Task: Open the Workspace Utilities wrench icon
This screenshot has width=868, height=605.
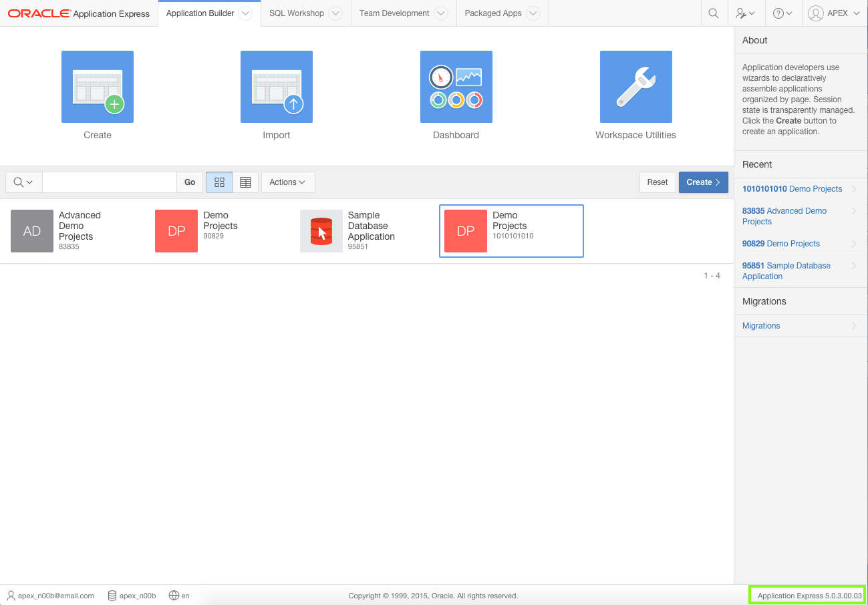Action: coord(636,87)
